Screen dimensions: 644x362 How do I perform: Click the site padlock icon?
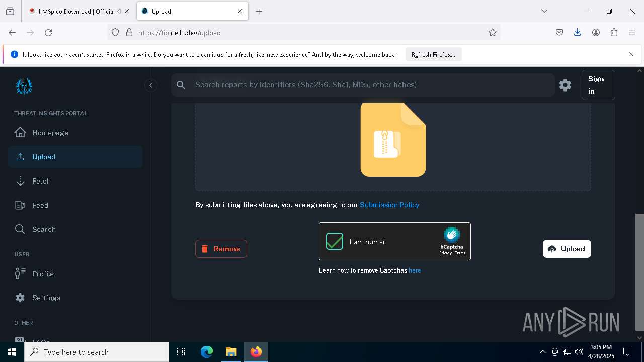pyautogui.click(x=129, y=33)
